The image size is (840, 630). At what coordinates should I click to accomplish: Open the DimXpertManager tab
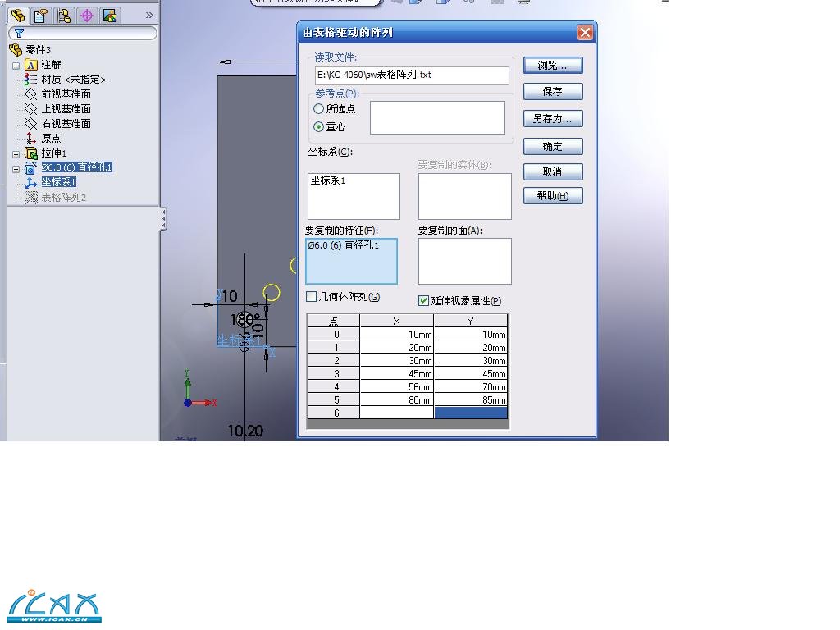(x=87, y=16)
